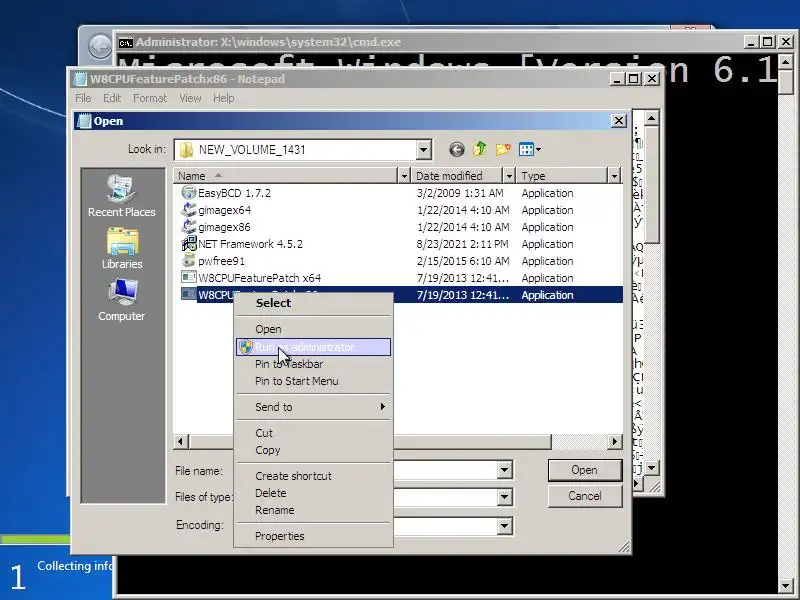Create a new folder icon

coord(503,149)
